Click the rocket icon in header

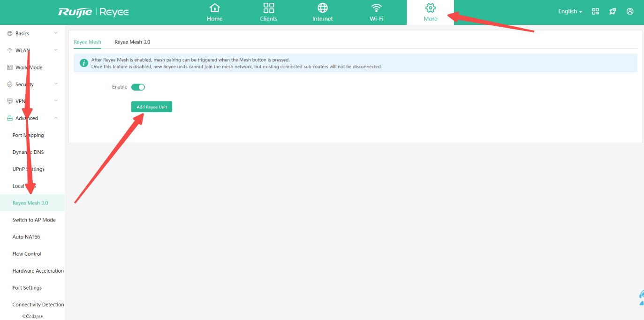tap(613, 11)
